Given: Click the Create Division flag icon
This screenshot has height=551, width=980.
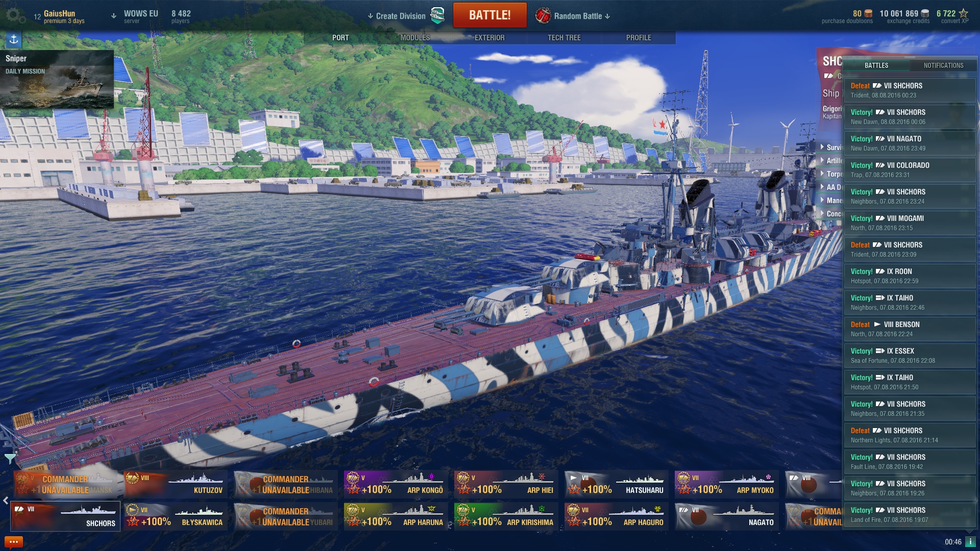Looking at the screenshot, I should coord(437,15).
